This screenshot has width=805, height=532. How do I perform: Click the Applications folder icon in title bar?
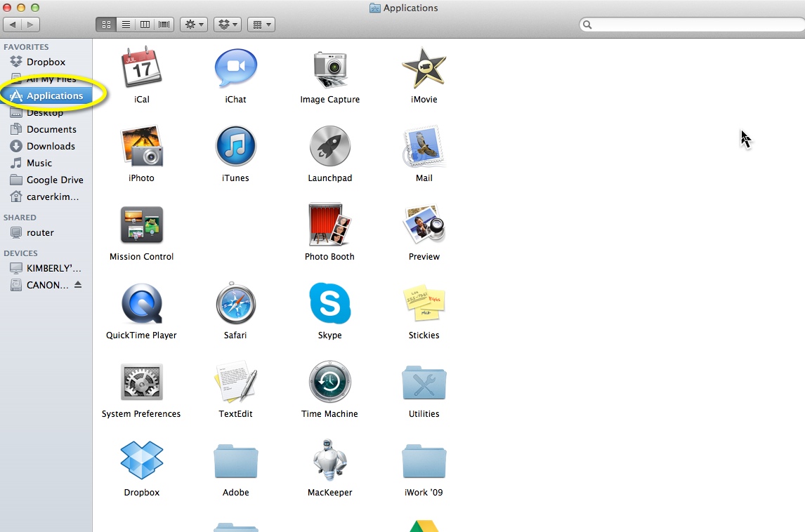[x=375, y=8]
